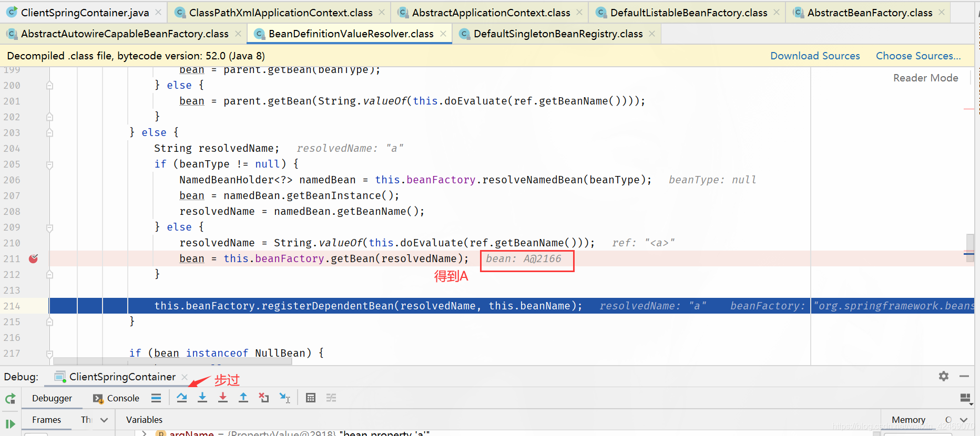Expand the argName variable node
Image resolution: width=980 pixels, height=436 pixels.
(144, 433)
